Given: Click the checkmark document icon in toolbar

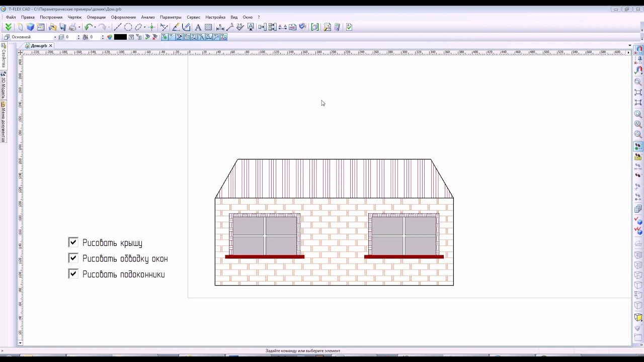Looking at the screenshot, I should coord(349,27).
